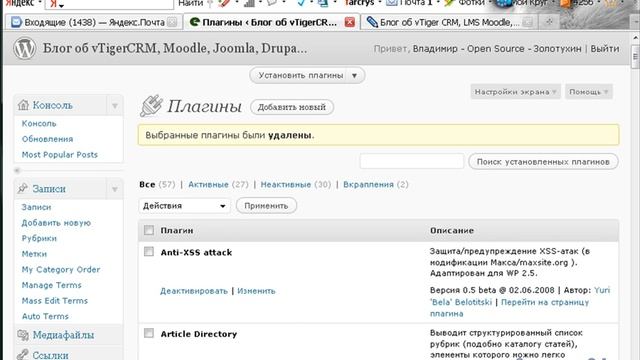The width and height of the screenshot is (640, 360).
Task: Open Владимир - Open Source - Золотухин profile link
Action: click(x=497, y=49)
